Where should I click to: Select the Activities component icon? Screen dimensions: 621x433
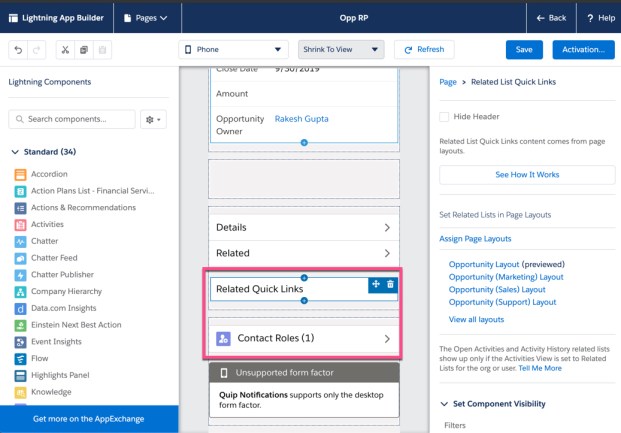tap(20, 225)
